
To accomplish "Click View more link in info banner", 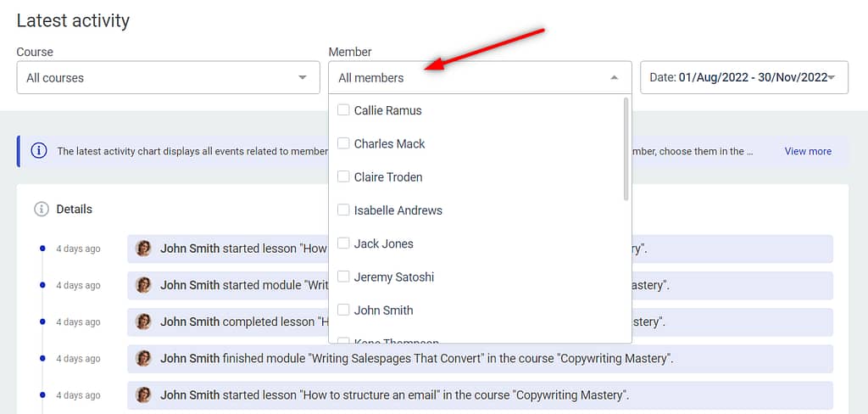I will [x=808, y=151].
